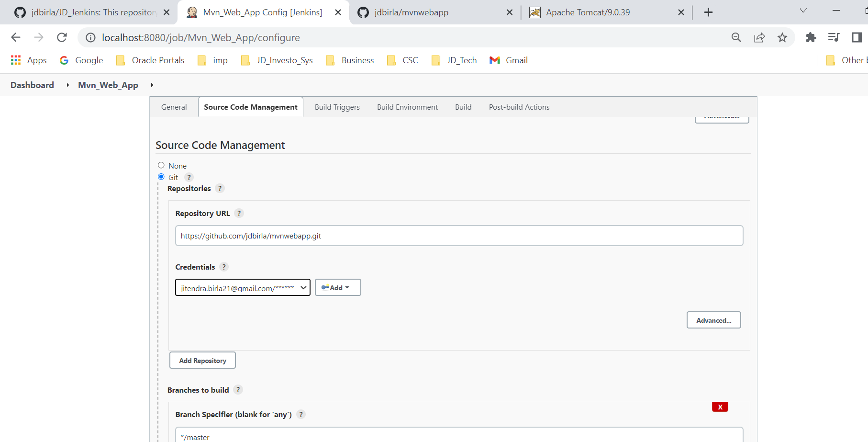Open help for Branch Specifier
The width and height of the screenshot is (868, 442).
click(300, 414)
